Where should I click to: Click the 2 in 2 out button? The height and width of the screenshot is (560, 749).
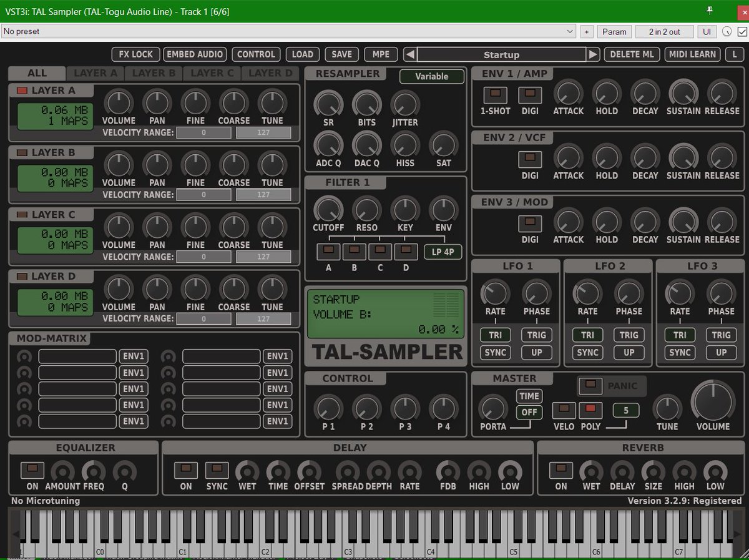pos(663,31)
